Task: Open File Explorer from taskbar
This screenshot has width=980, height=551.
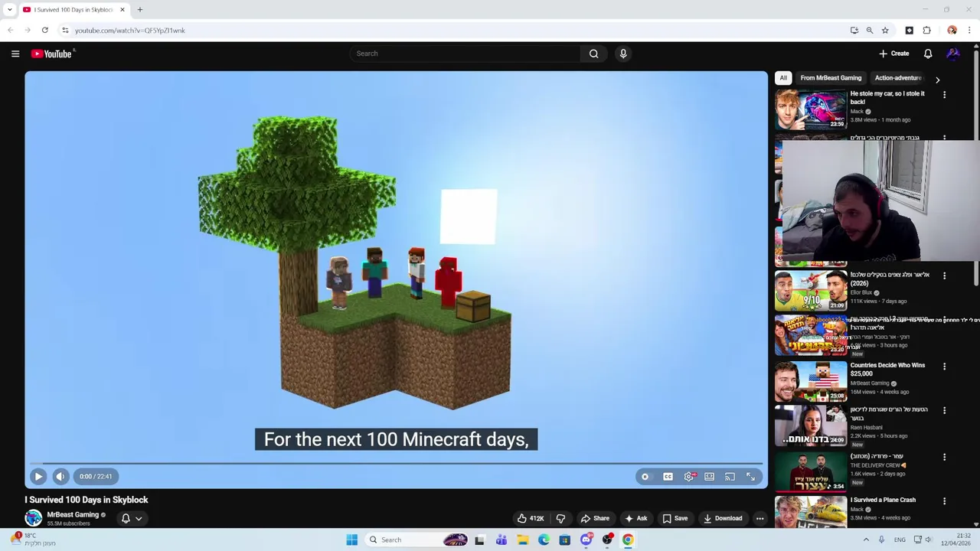Action: point(523,540)
